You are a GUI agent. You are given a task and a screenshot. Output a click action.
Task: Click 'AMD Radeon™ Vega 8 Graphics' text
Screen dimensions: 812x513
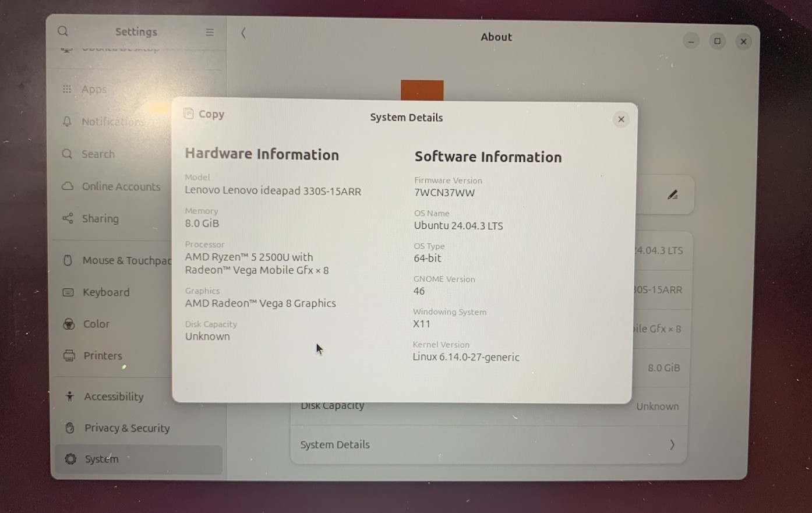click(260, 303)
